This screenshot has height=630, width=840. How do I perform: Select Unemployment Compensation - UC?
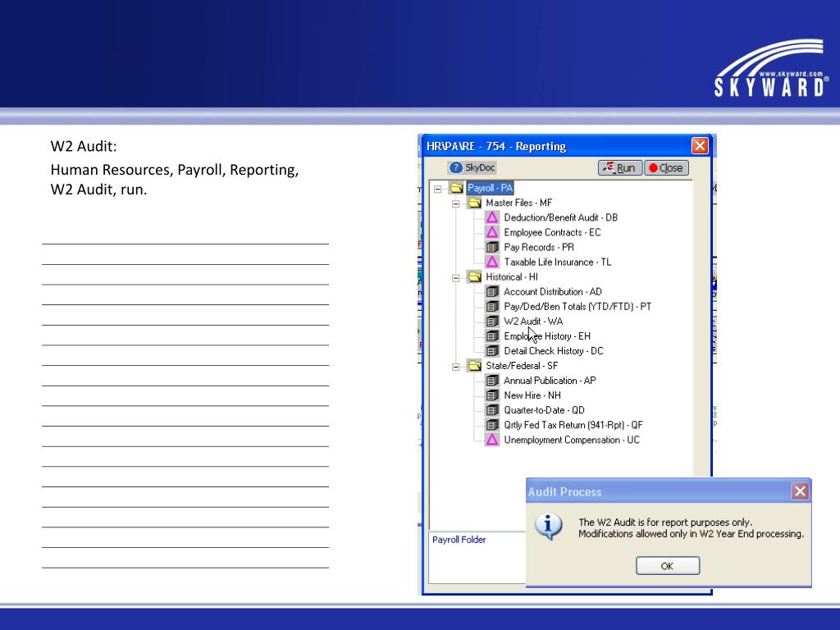pyautogui.click(x=572, y=440)
